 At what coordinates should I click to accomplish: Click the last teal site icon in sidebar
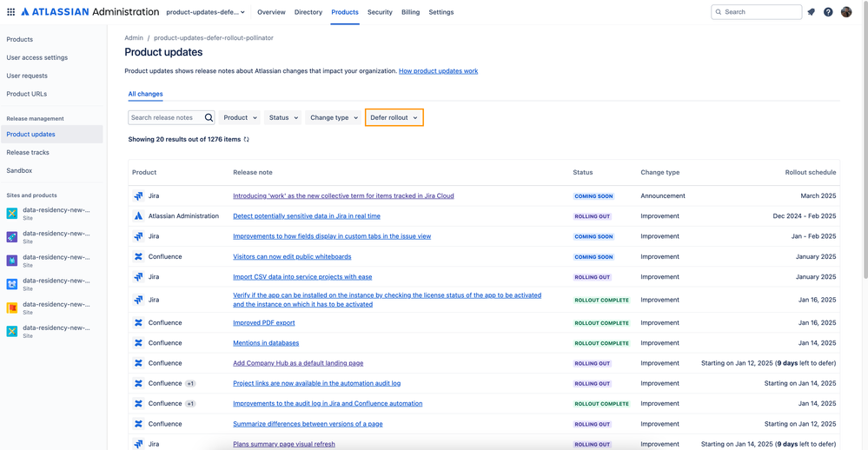11,331
